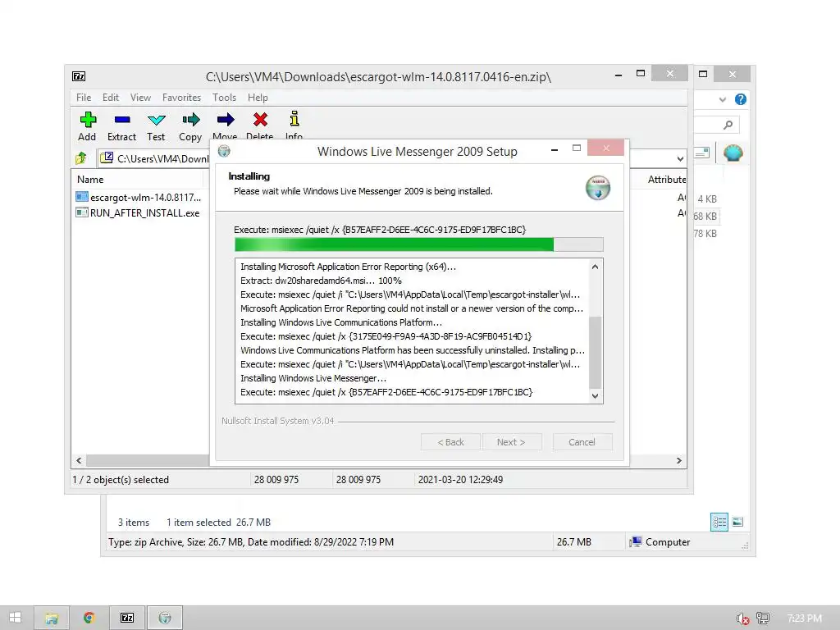Click the Add icon in 7-Zip toolbar

(88, 120)
